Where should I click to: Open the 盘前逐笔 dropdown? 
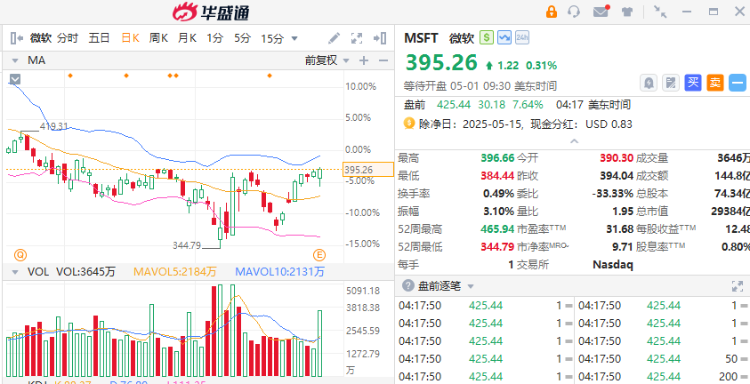point(446,286)
